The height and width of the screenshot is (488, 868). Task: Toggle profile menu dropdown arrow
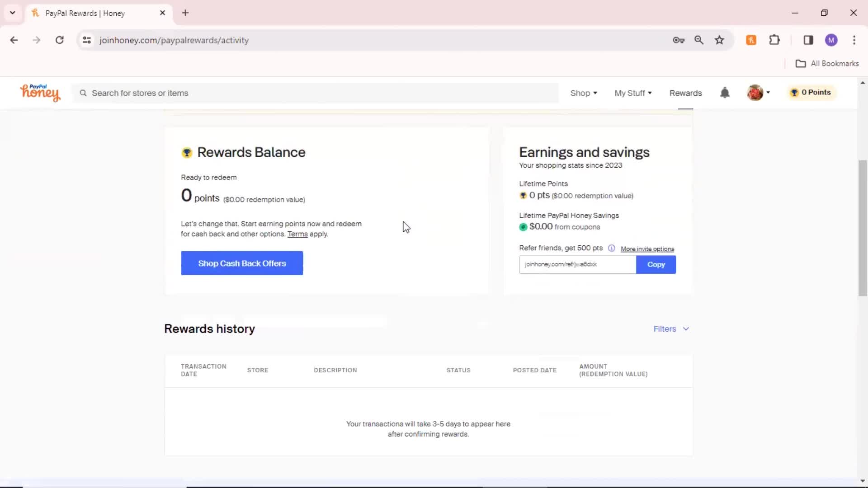pos(769,92)
